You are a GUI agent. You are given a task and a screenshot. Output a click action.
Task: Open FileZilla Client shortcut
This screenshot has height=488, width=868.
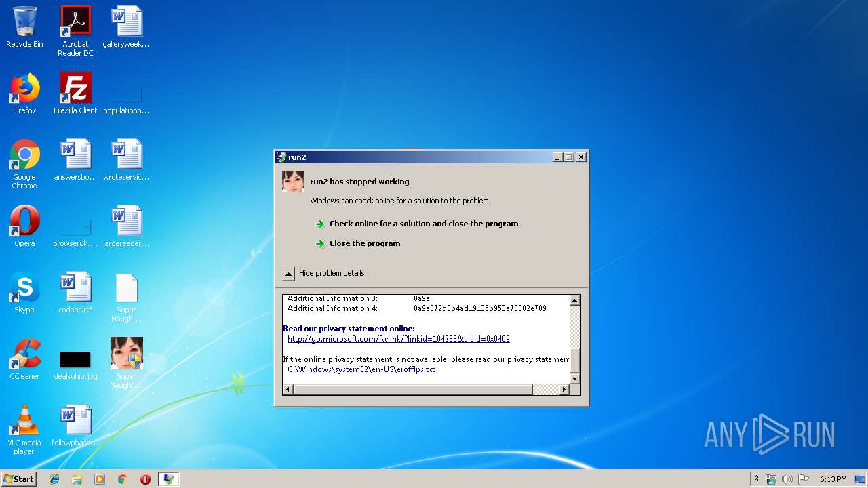point(75,94)
